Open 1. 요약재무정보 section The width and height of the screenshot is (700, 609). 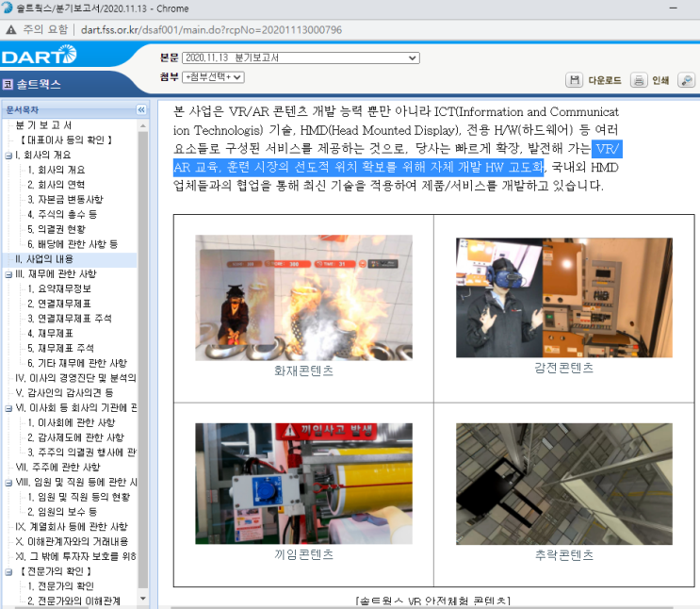[59, 288]
